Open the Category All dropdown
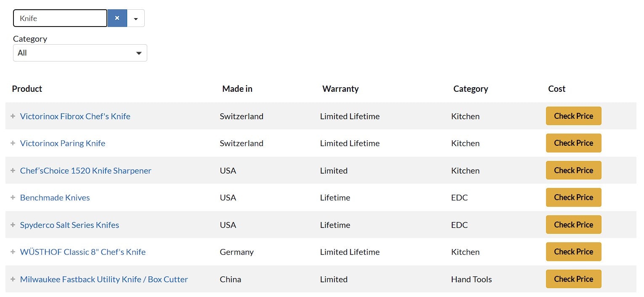The width and height of the screenshot is (644, 297). pyautogui.click(x=80, y=53)
